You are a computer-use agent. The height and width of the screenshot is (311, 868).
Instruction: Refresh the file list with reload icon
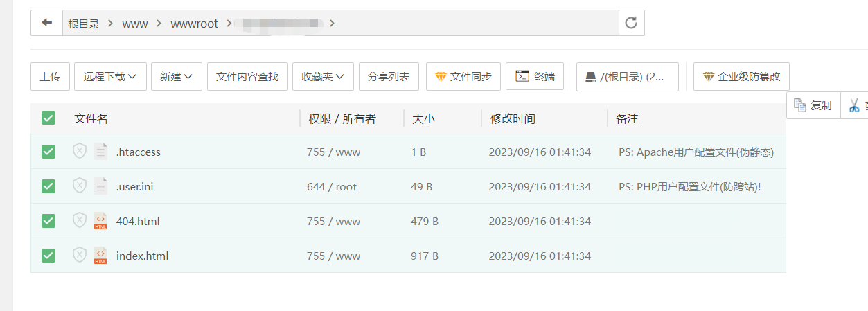coord(631,23)
